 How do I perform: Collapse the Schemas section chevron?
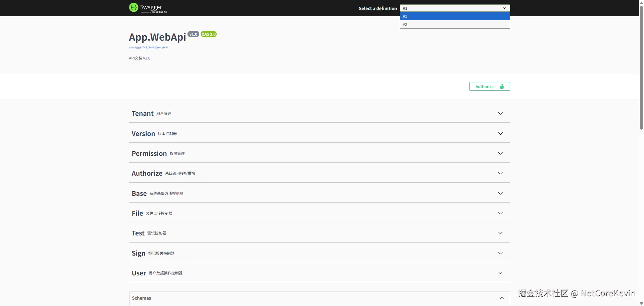pos(502,298)
